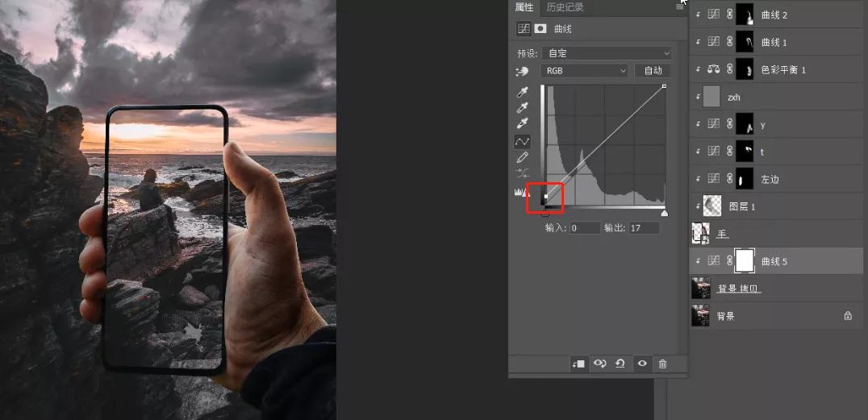Switch to the 历史记录 tab
868x420 pixels.
click(565, 7)
